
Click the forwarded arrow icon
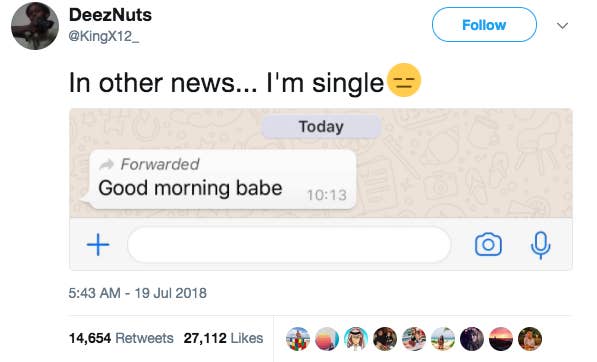coord(106,164)
